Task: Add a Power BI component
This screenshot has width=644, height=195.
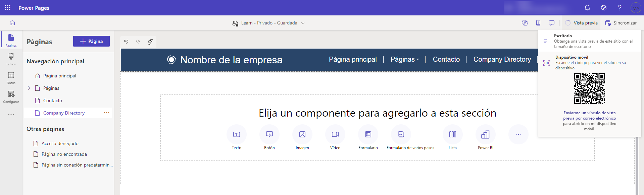Action: coord(486,134)
